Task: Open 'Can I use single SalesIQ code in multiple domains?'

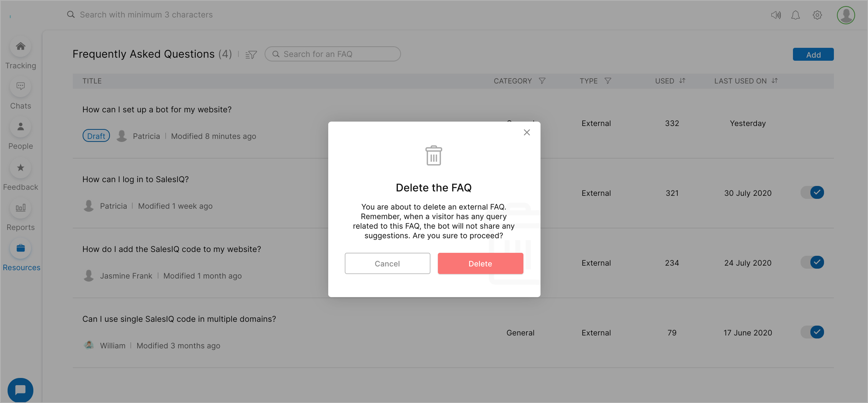Action: pyautogui.click(x=179, y=319)
